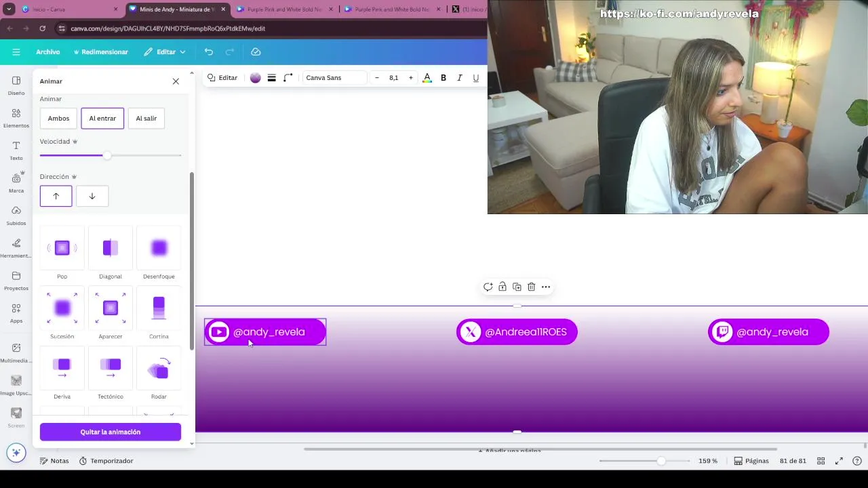Viewport: 868px width, 488px height.
Task: Open the Proyectos sidebar panel
Action: pos(16,281)
